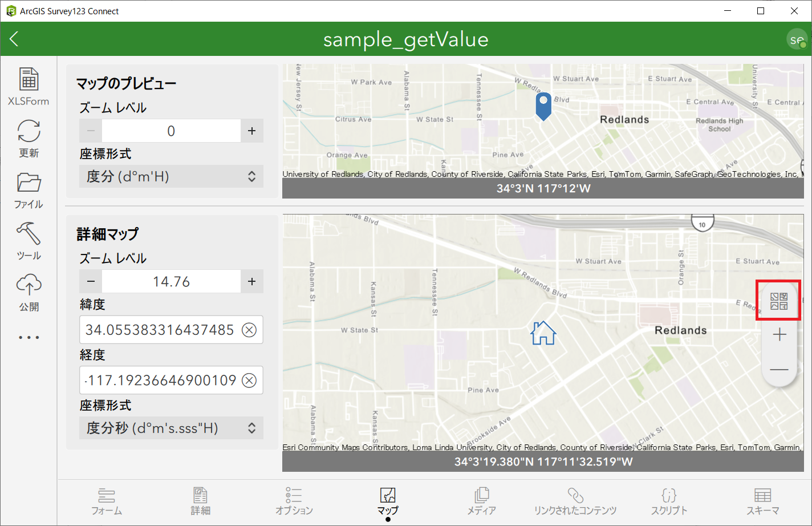812x526 pixels.
Task: Click the マップのプレビュー heading
Action: click(126, 83)
